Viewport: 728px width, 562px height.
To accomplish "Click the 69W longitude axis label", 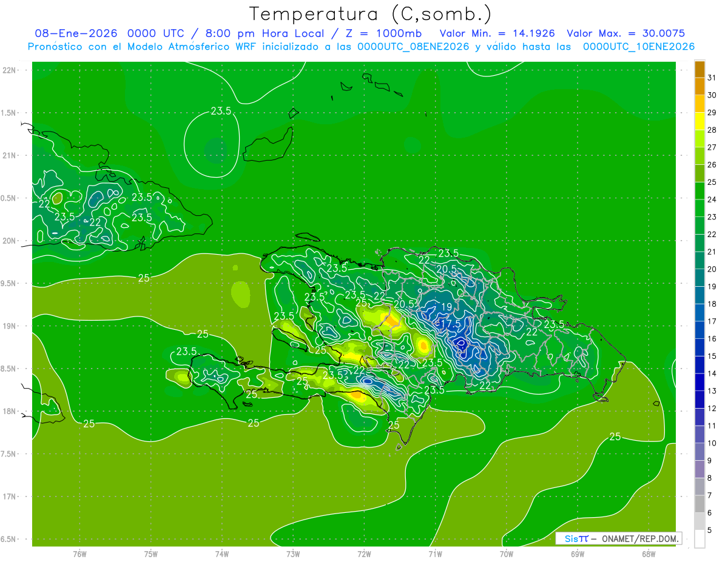I will point(577,554).
